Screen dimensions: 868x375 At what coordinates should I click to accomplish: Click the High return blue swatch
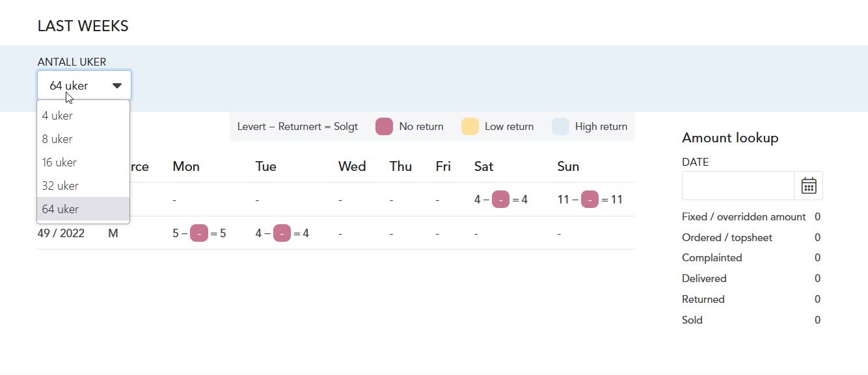(560, 127)
